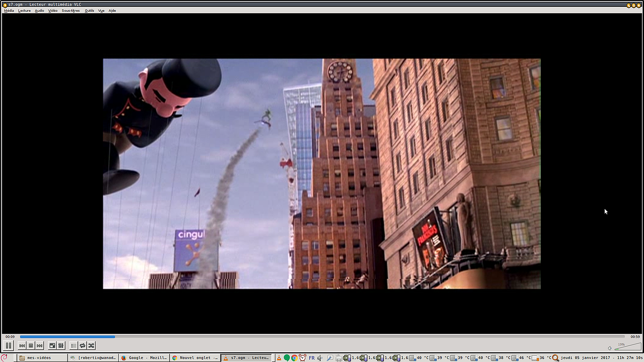Click the total duration 00:59 label
Screen dimensions: 644x362
635,337
